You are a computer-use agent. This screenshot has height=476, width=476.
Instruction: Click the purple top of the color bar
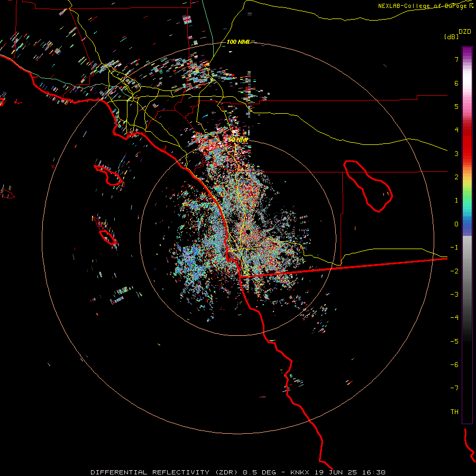pyautogui.click(x=467, y=52)
